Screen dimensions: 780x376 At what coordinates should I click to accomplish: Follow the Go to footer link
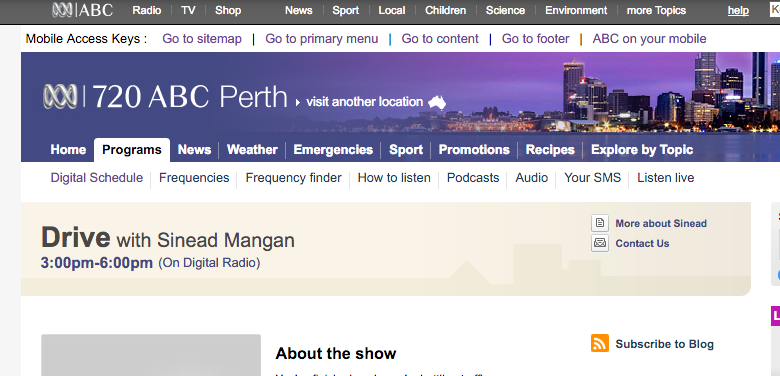(535, 39)
